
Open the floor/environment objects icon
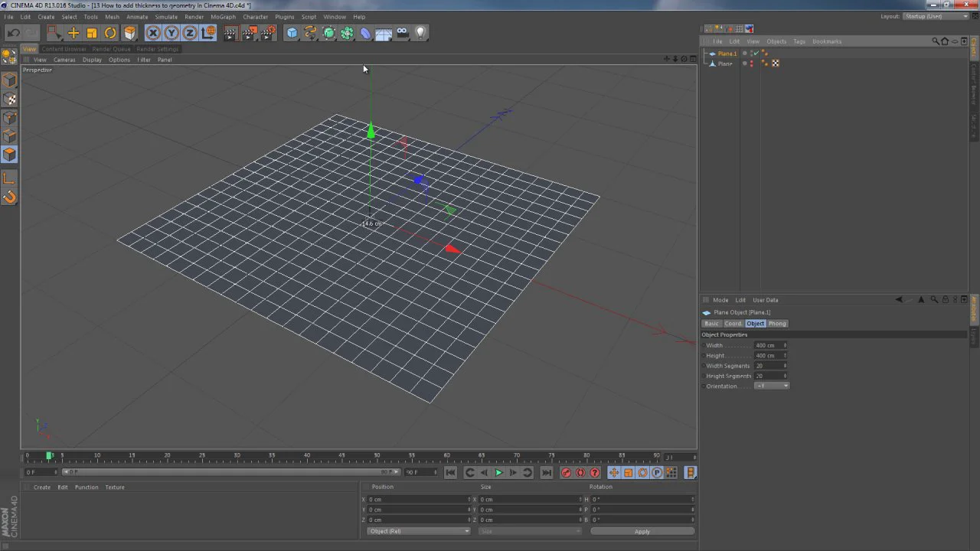(x=384, y=33)
